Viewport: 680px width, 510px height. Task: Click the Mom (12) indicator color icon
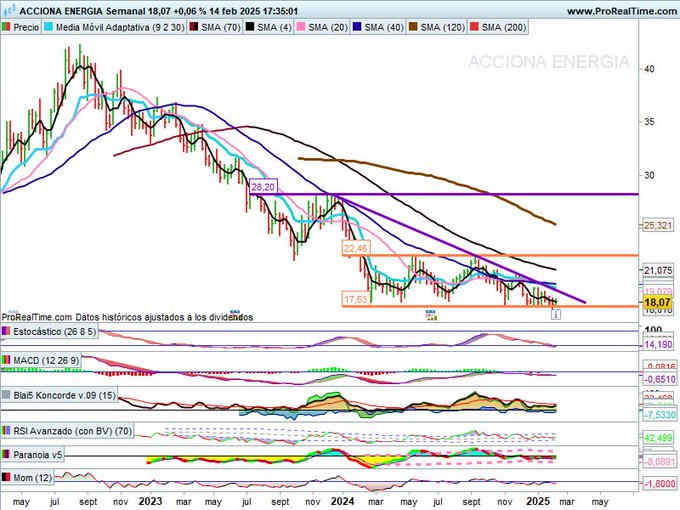[x=6, y=477]
